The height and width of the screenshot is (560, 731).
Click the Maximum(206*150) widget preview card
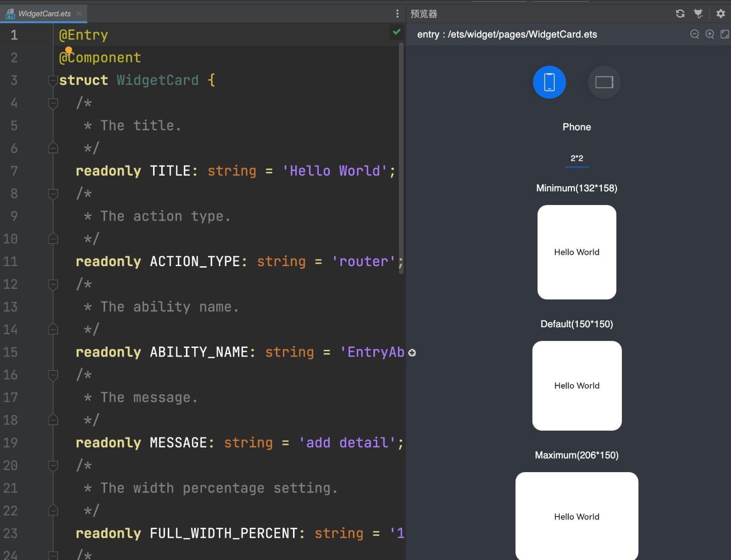(576, 516)
